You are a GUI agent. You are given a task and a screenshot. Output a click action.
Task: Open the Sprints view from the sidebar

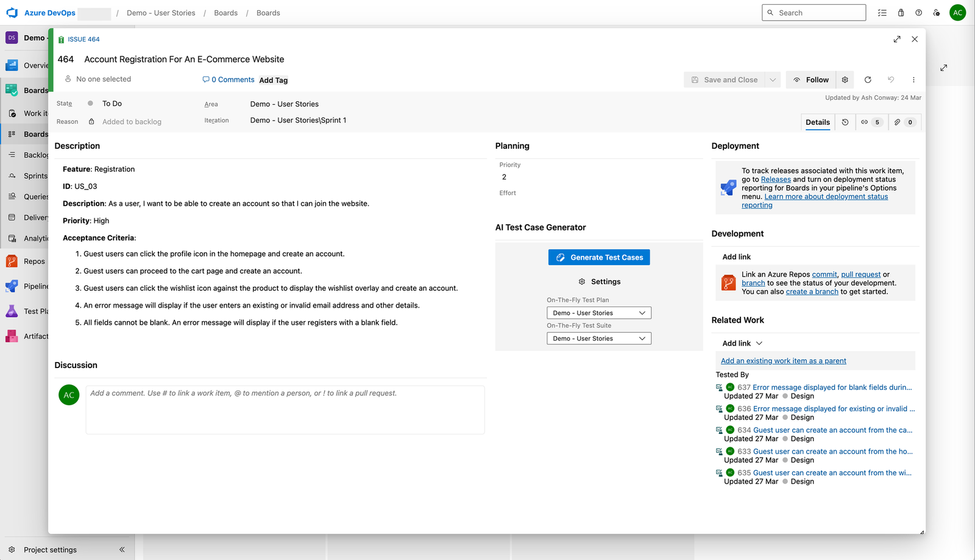(x=27, y=175)
